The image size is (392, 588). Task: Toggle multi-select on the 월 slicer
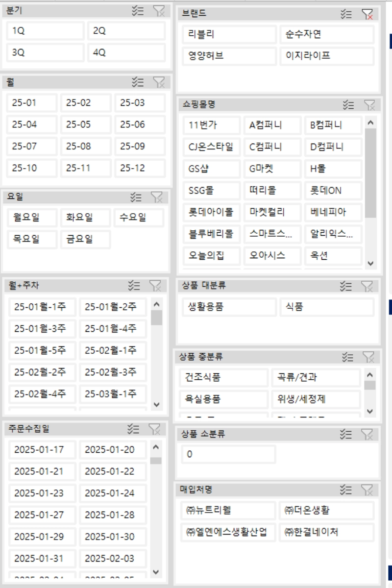click(138, 82)
